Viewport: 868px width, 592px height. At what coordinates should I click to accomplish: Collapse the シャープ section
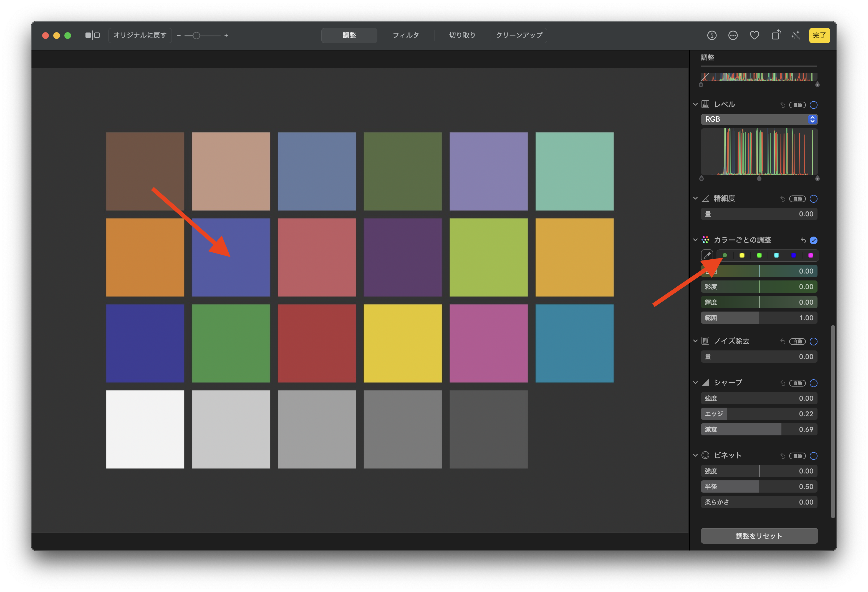click(695, 383)
